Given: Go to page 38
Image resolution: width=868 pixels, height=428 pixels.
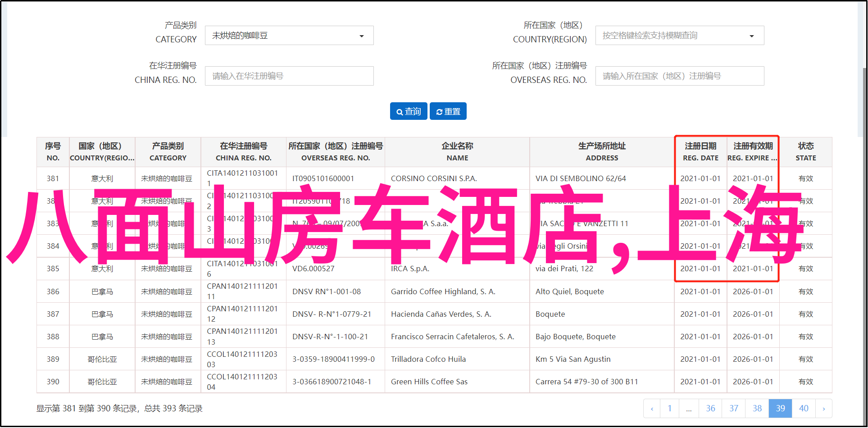Looking at the screenshot, I should [757, 409].
